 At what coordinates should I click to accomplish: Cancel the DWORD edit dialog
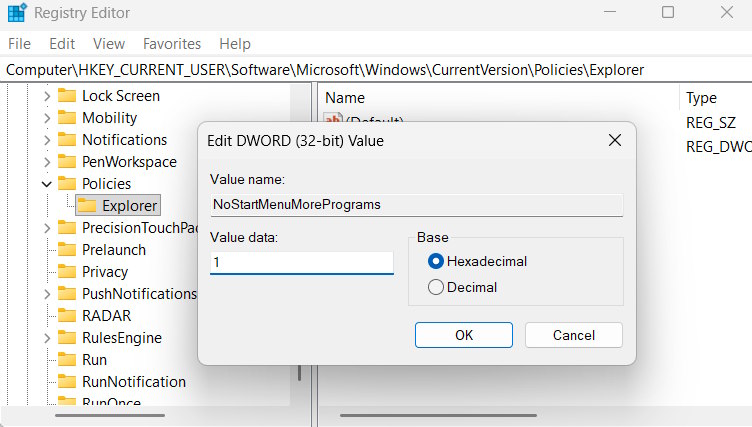(574, 335)
